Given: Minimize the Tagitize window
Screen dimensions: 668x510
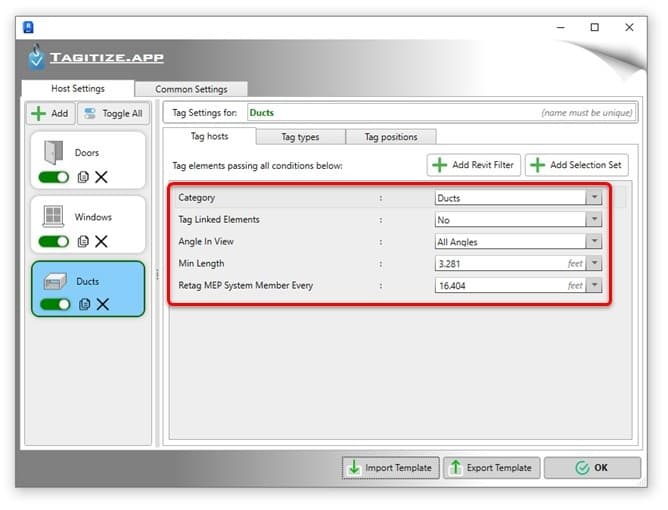Looking at the screenshot, I should pyautogui.click(x=561, y=27).
